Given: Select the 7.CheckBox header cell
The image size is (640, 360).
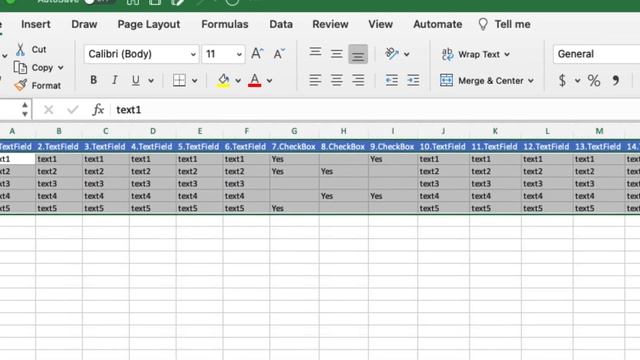Looking at the screenshot, I should click(294, 147).
